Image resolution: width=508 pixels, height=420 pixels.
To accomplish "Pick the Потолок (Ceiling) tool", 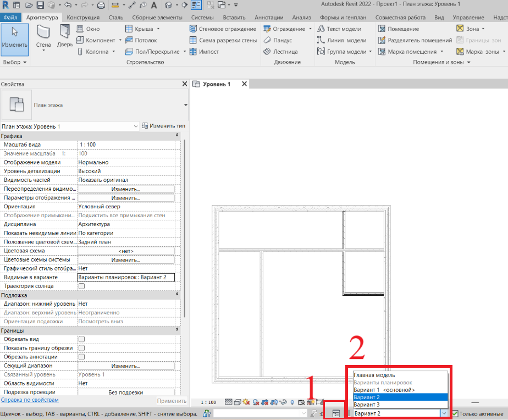I will [141, 40].
